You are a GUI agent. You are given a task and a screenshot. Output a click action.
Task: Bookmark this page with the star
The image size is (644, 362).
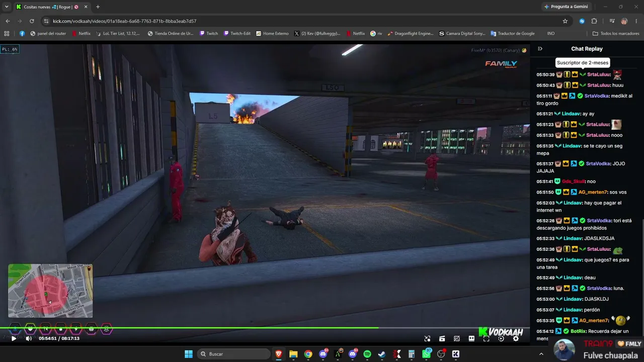click(x=565, y=21)
